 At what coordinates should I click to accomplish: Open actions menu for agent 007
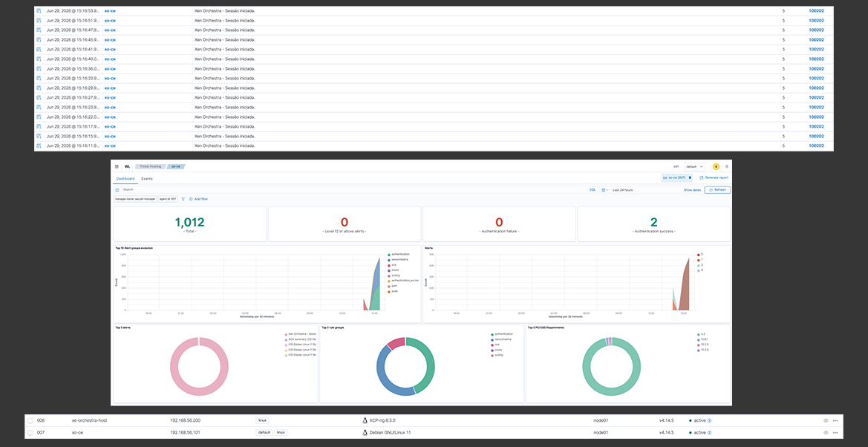tap(835, 432)
